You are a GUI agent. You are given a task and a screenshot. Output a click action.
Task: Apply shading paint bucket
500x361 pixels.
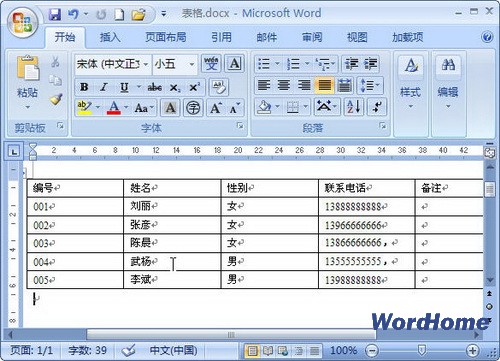[x=264, y=107]
